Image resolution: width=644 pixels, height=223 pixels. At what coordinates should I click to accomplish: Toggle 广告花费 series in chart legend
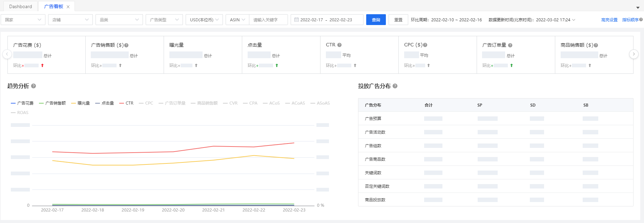(x=22, y=103)
